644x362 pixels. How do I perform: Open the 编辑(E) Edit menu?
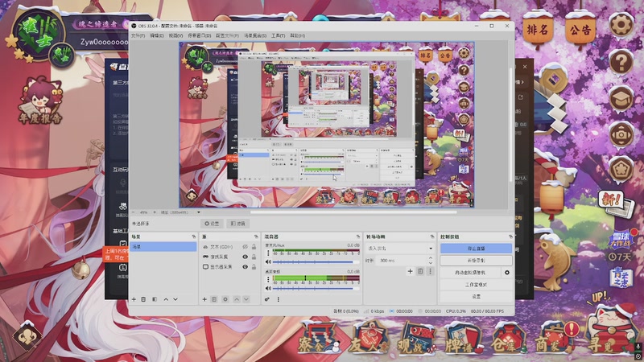click(156, 35)
